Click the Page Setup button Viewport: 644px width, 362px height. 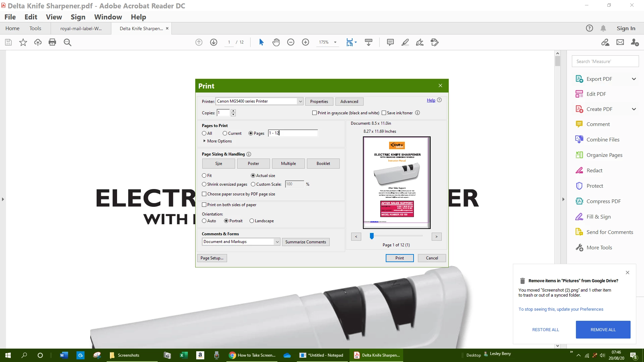pyautogui.click(x=212, y=258)
